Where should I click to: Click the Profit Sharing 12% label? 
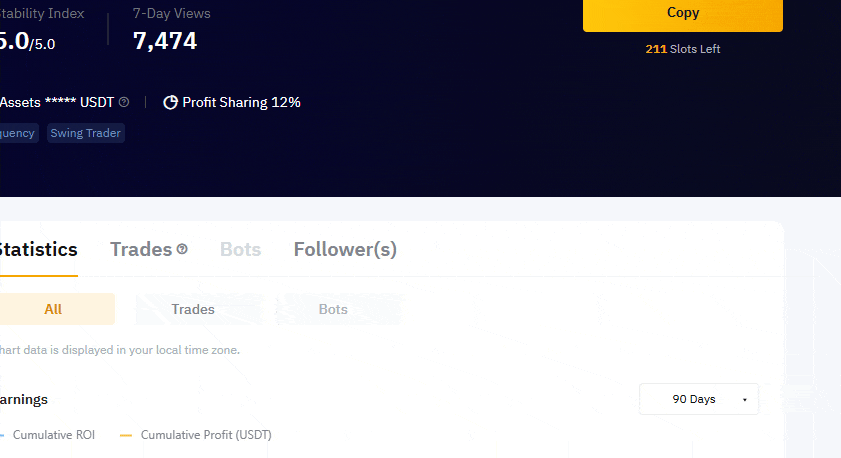241,102
